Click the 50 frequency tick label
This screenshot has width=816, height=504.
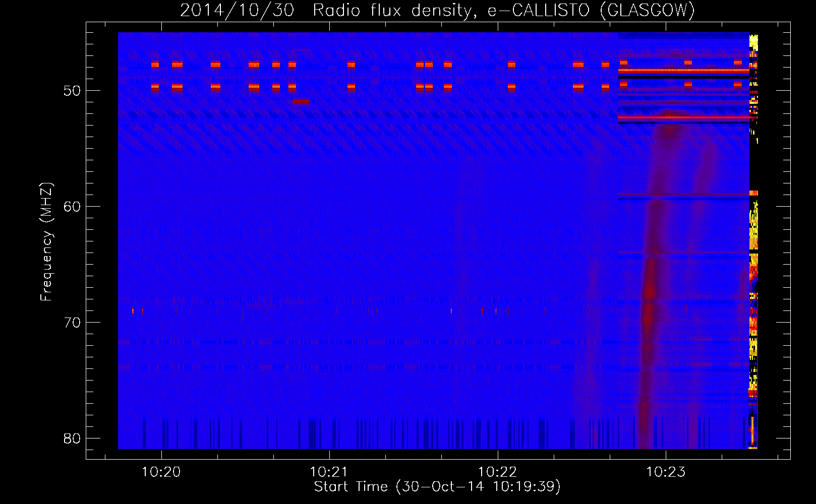click(x=72, y=91)
